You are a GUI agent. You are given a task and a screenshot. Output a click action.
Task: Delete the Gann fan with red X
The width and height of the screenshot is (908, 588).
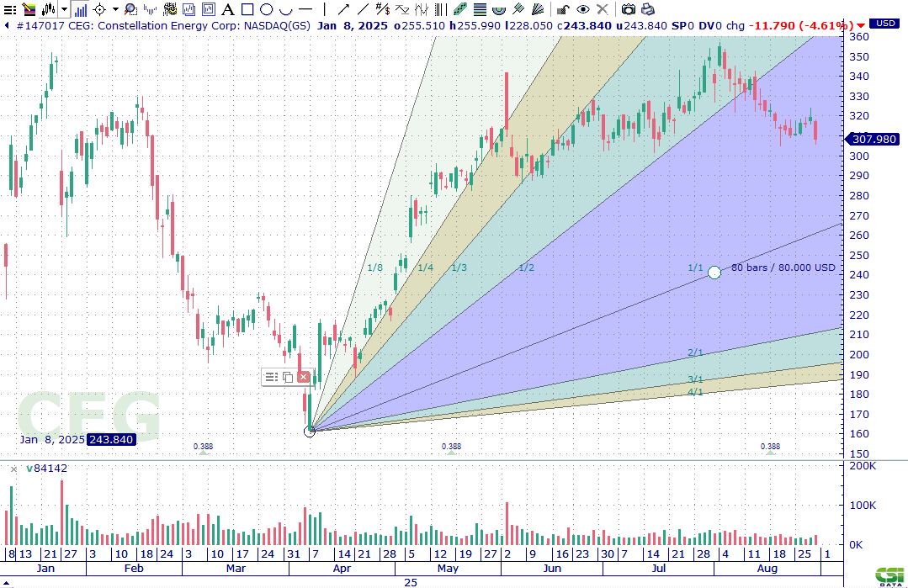[x=304, y=377]
